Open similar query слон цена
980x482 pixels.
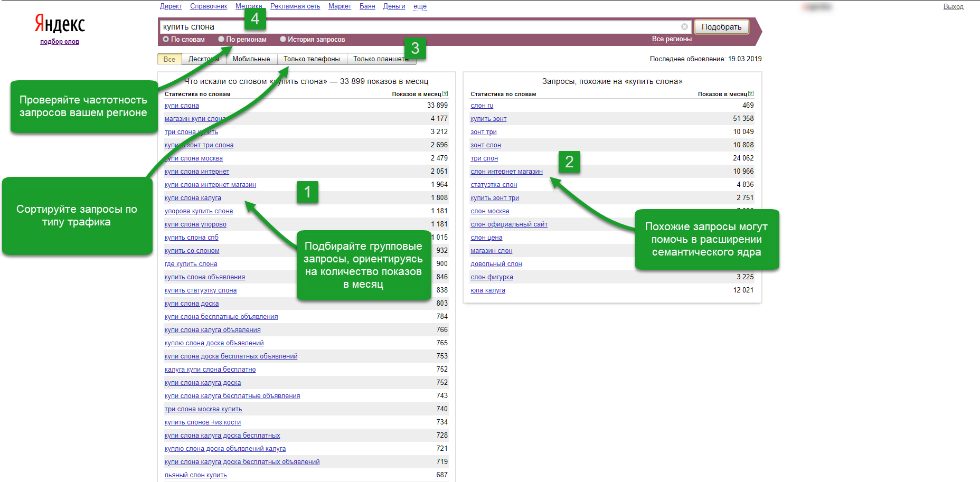pyautogui.click(x=486, y=238)
